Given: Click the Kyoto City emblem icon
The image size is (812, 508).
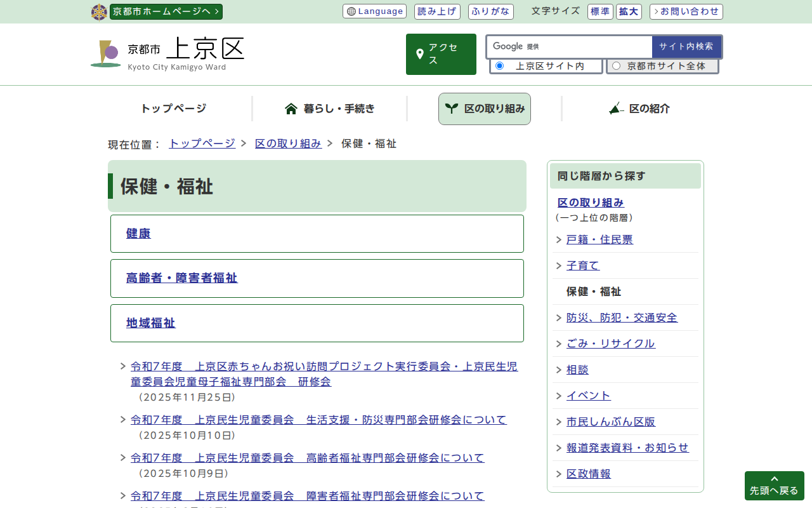Looking at the screenshot, I should click(x=99, y=12).
